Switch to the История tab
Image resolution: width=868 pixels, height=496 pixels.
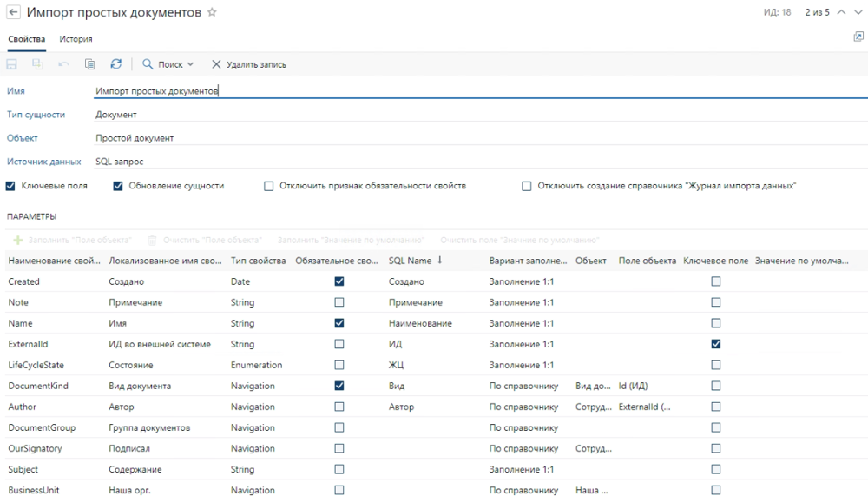(x=76, y=39)
